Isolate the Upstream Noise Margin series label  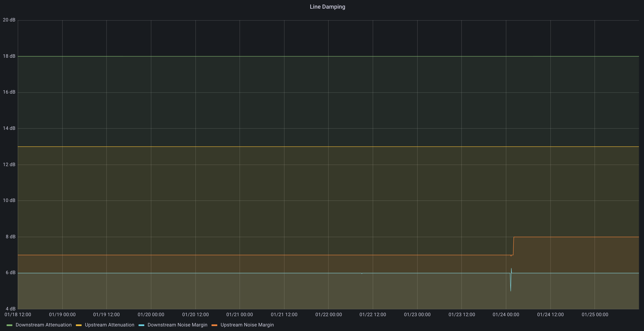247,325
